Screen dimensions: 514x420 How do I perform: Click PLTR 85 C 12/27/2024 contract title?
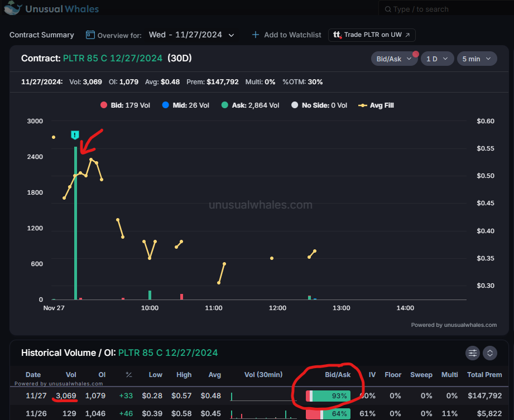113,59
